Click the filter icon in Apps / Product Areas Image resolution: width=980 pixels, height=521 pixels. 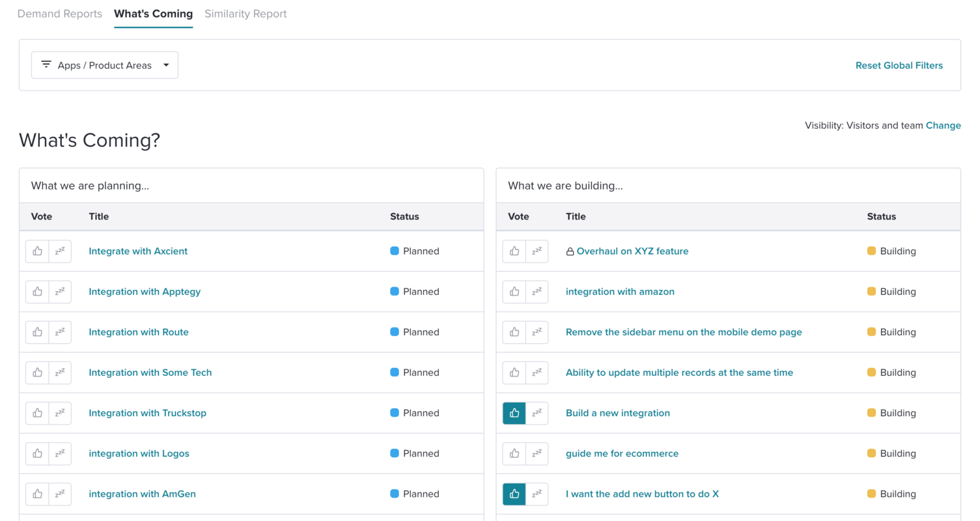pos(46,64)
